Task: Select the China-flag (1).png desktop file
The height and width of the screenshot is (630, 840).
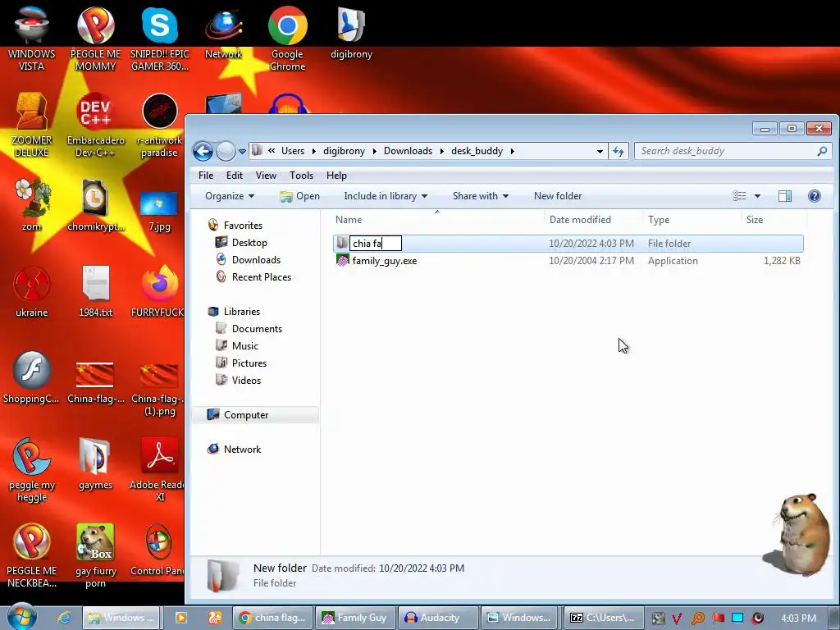Action: 159,388
